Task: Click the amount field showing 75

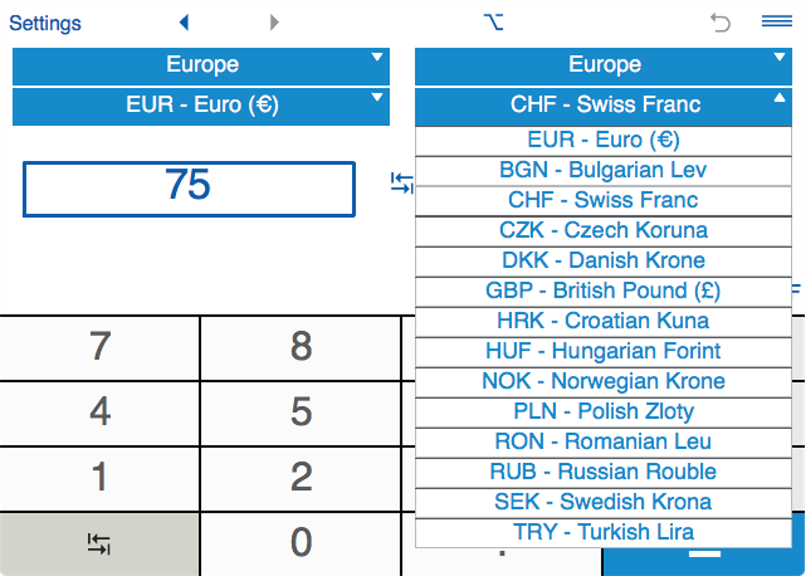Action: tap(189, 188)
